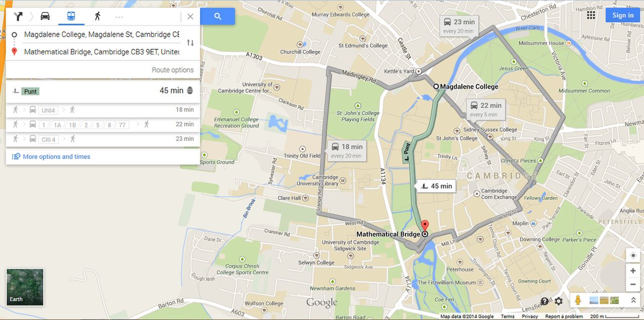Swap origin and destination
Screen dimensions: 644x320
point(190,43)
